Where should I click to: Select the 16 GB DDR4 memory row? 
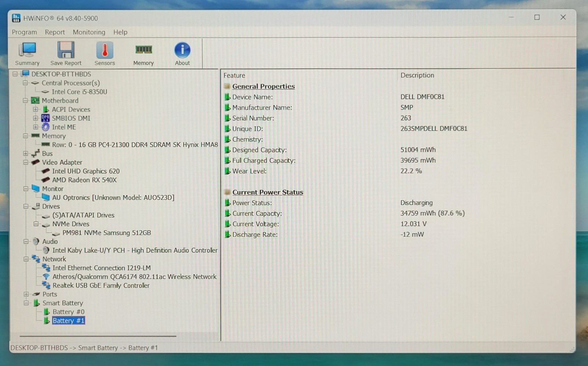pos(135,145)
